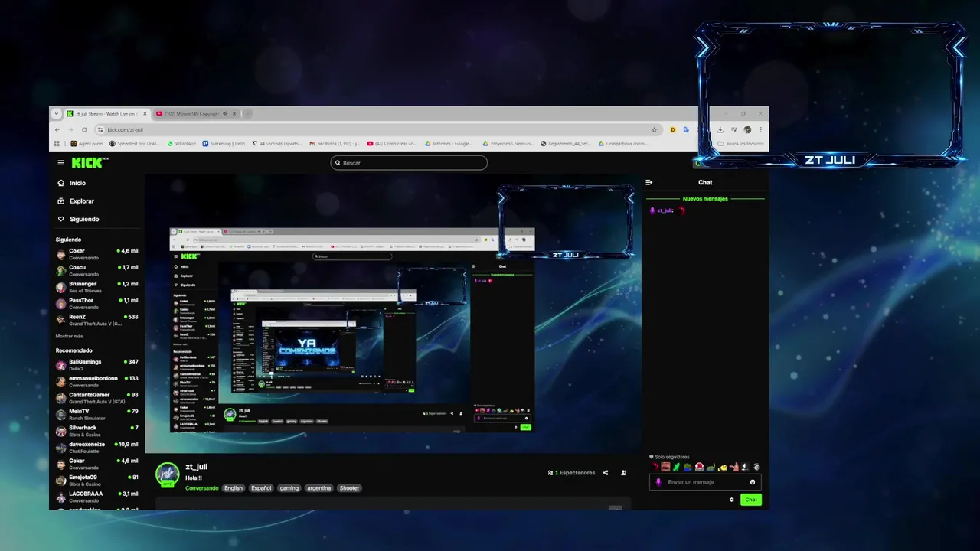The width and height of the screenshot is (980, 551).
Task: Open emmanuelbordonn recommended channel
Action: (x=97, y=381)
